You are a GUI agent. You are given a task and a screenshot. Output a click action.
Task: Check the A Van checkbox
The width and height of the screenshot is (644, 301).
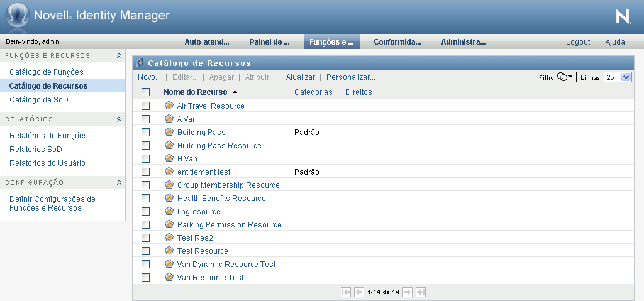145,119
